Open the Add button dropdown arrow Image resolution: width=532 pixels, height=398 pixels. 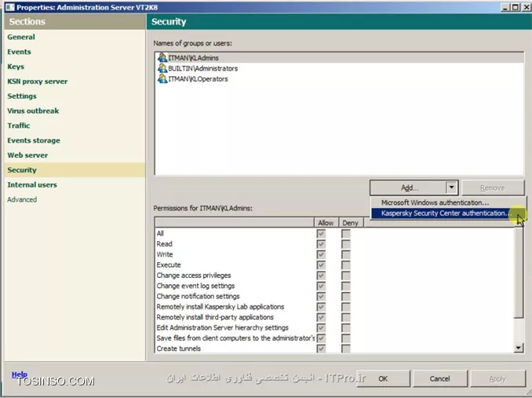click(x=452, y=188)
